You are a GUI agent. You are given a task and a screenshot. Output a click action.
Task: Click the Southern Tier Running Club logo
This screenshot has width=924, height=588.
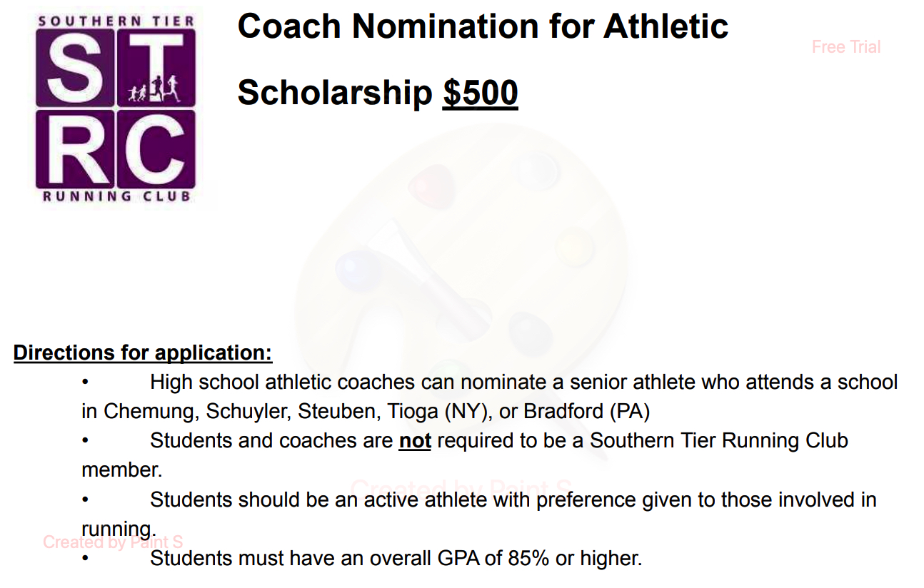pos(116,107)
